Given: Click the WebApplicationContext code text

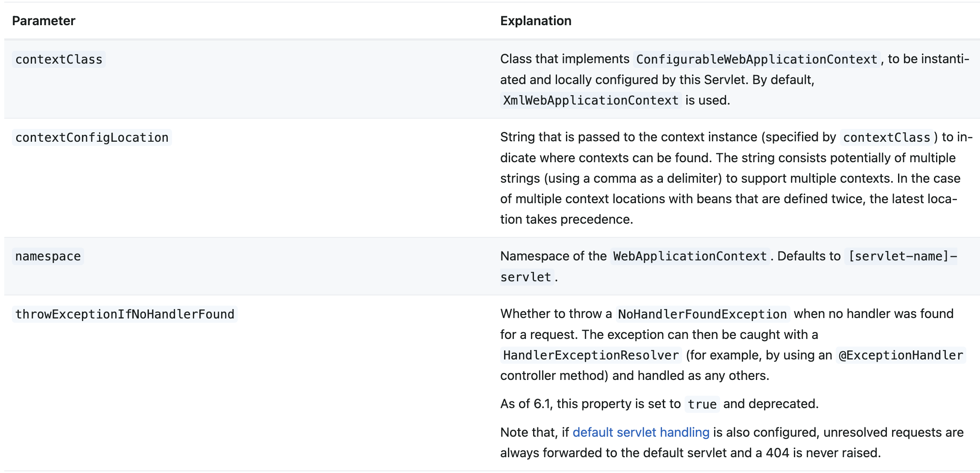Looking at the screenshot, I should tap(690, 256).
